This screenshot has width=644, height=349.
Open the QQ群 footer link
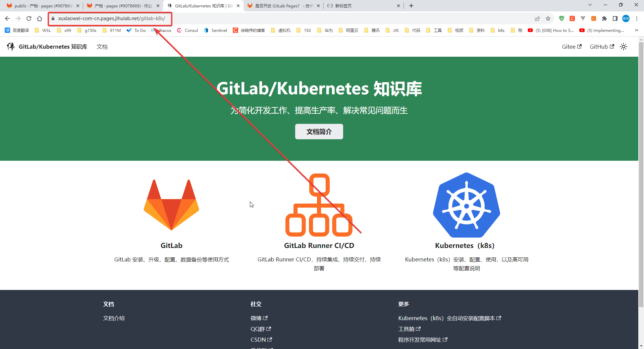[x=261, y=329]
